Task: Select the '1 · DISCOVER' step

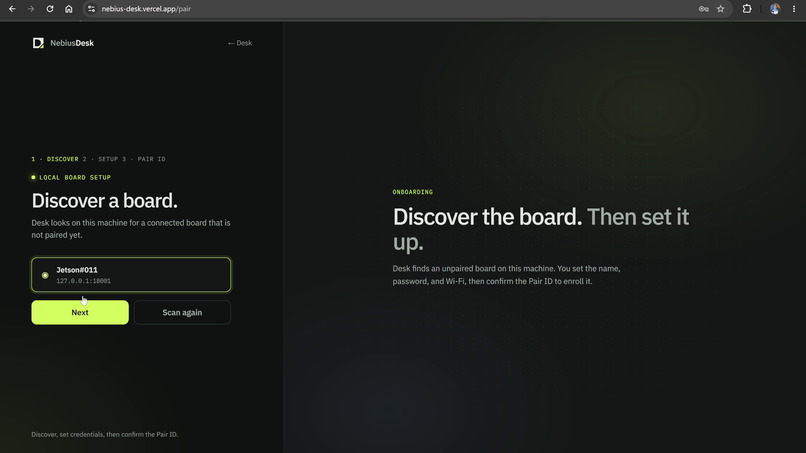Action: [55, 159]
